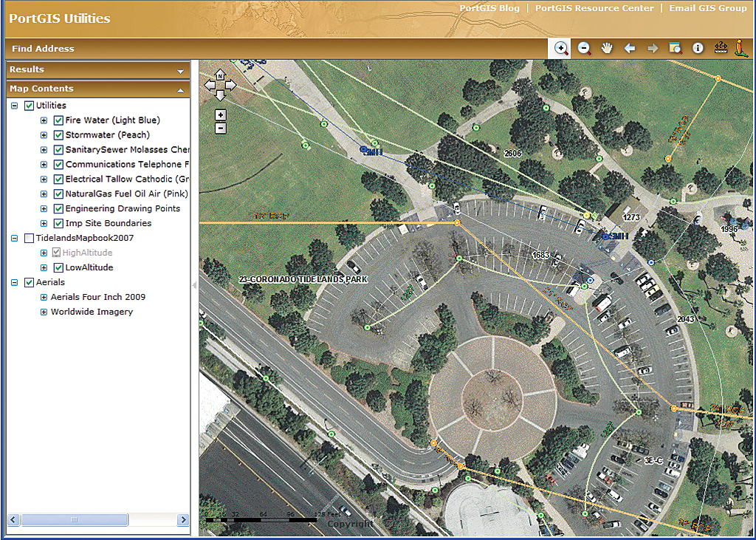Click map label 1683
Image resolution: width=756 pixels, height=540 pixels.
pyautogui.click(x=540, y=255)
